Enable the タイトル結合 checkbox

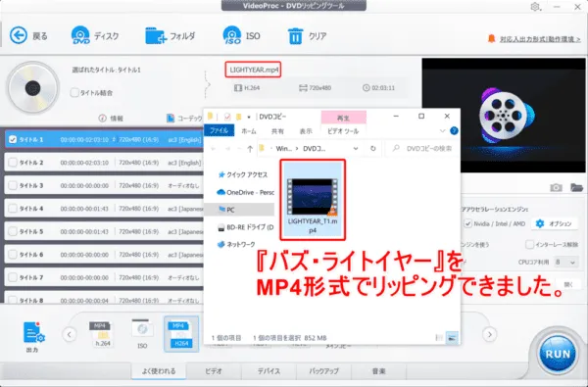coord(74,93)
